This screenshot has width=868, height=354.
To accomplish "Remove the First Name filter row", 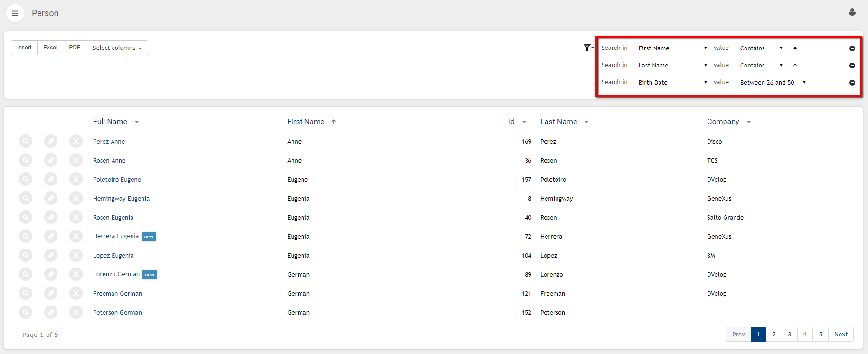I will click(852, 48).
